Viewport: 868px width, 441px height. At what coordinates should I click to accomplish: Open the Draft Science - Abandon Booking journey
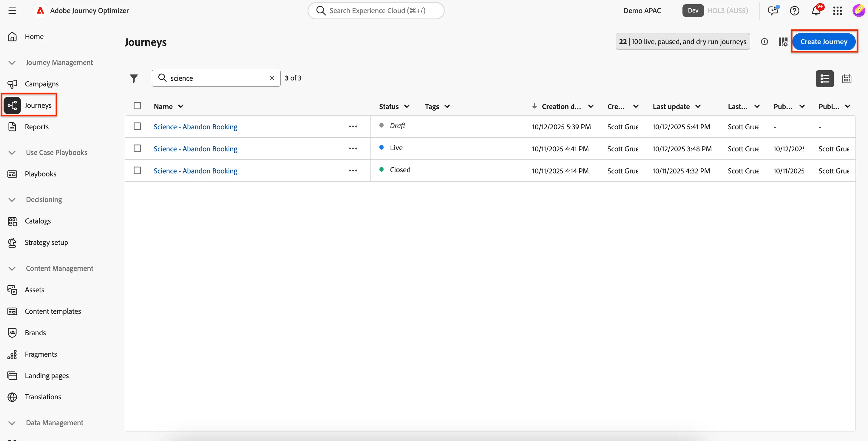coord(195,127)
